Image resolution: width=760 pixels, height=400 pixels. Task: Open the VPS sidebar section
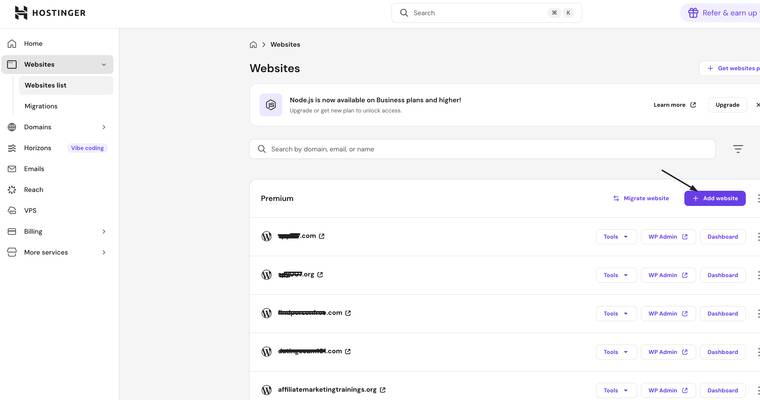[x=30, y=211]
